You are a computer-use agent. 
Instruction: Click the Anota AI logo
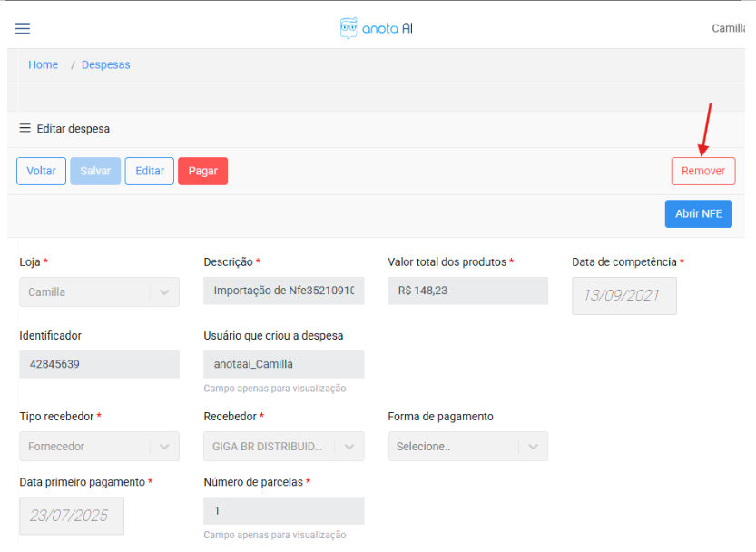point(377,28)
